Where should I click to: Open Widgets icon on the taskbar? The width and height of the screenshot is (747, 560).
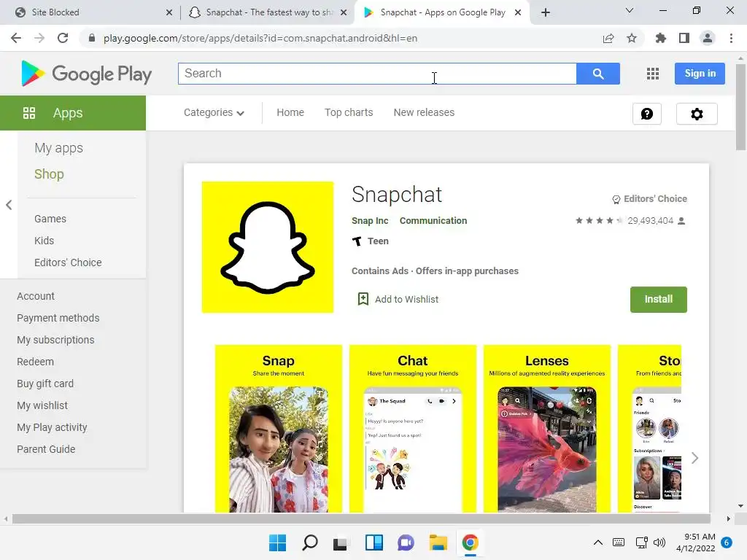tap(374, 542)
